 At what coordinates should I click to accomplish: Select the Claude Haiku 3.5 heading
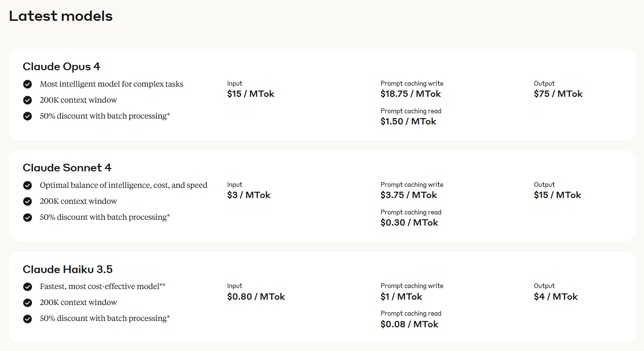point(68,269)
